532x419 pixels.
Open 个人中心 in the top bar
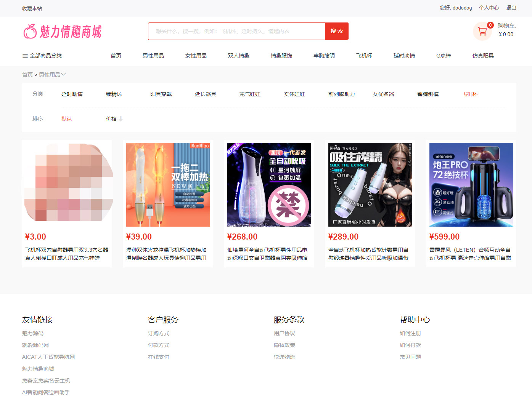pyautogui.click(x=489, y=8)
